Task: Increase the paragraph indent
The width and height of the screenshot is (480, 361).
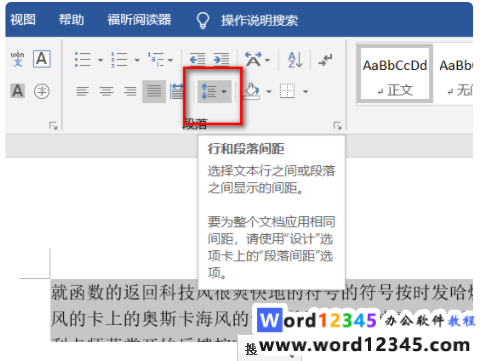Action: [x=221, y=60]
